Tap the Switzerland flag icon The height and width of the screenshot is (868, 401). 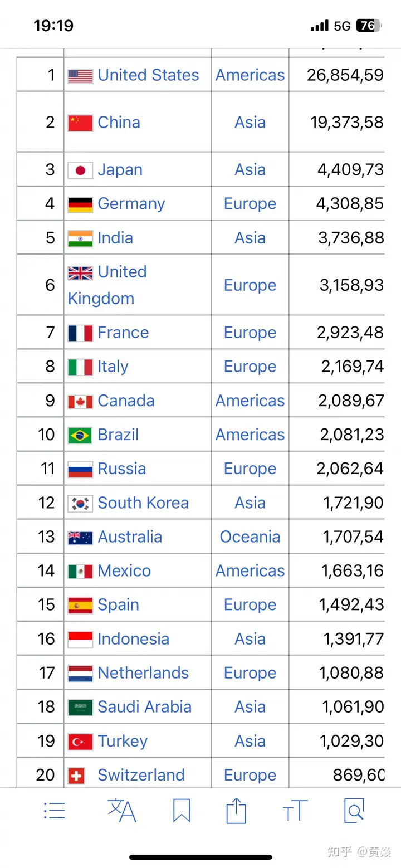coord(76,776)
